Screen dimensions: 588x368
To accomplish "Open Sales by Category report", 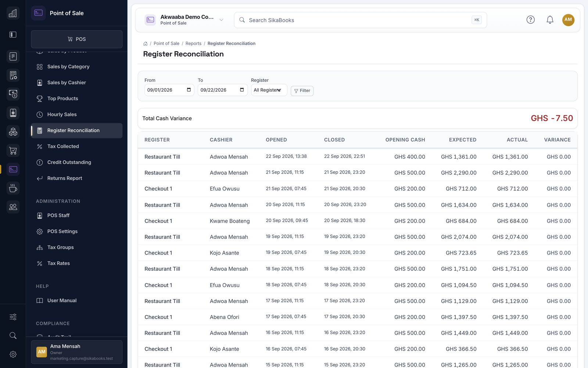I will pos(76,67).
